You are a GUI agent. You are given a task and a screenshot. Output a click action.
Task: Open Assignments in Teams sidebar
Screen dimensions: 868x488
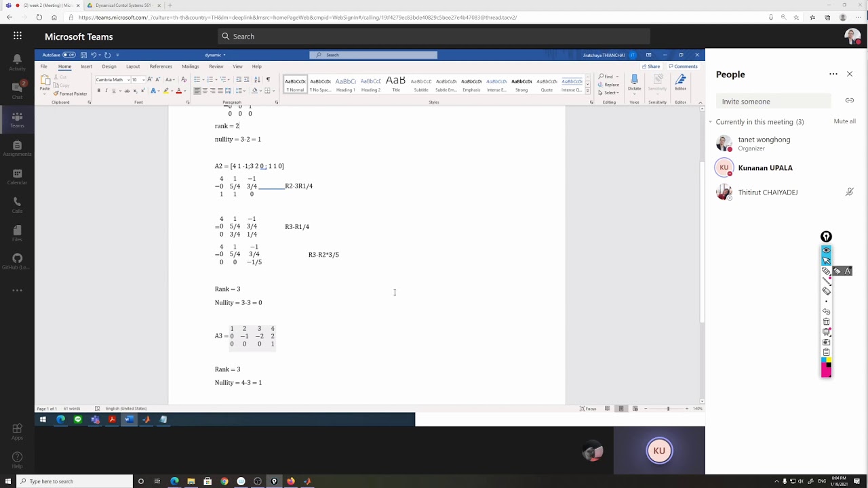click(17, 147)
